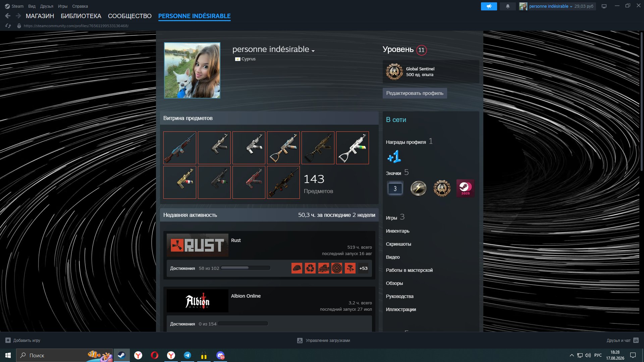The image size is (644, 362).
Task: Click the Добавить игру plus icon
Action: click(x=8, y=340)
